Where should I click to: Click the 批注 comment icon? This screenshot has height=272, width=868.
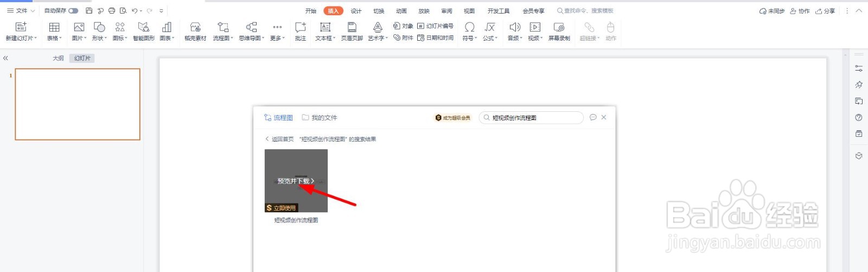coord(301,31)
